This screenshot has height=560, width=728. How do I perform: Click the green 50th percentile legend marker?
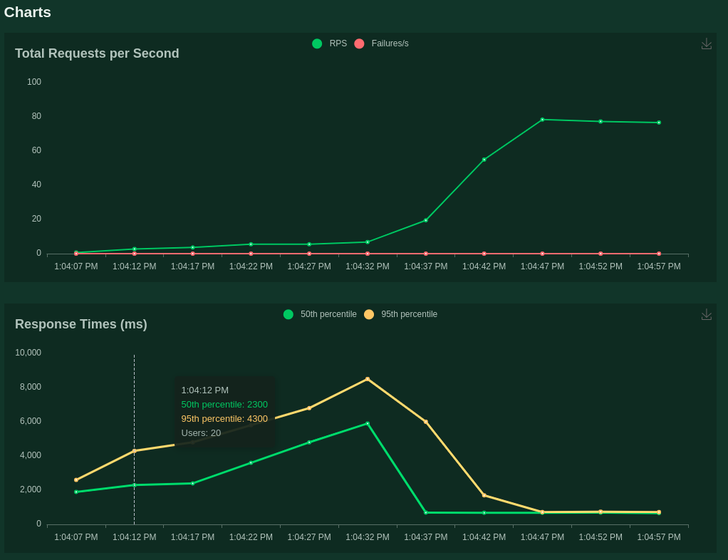[289, 314]
